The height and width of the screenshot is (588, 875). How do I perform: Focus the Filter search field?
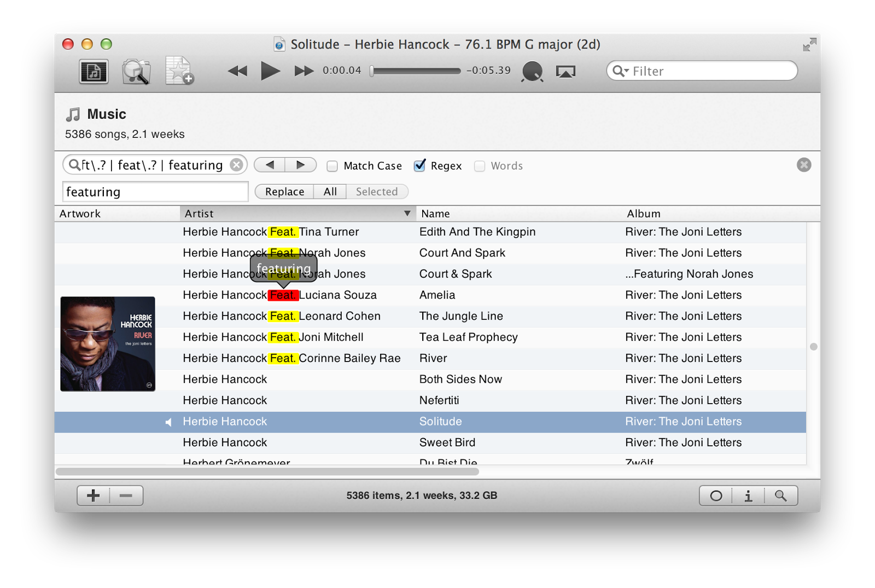tap(702, 71)
